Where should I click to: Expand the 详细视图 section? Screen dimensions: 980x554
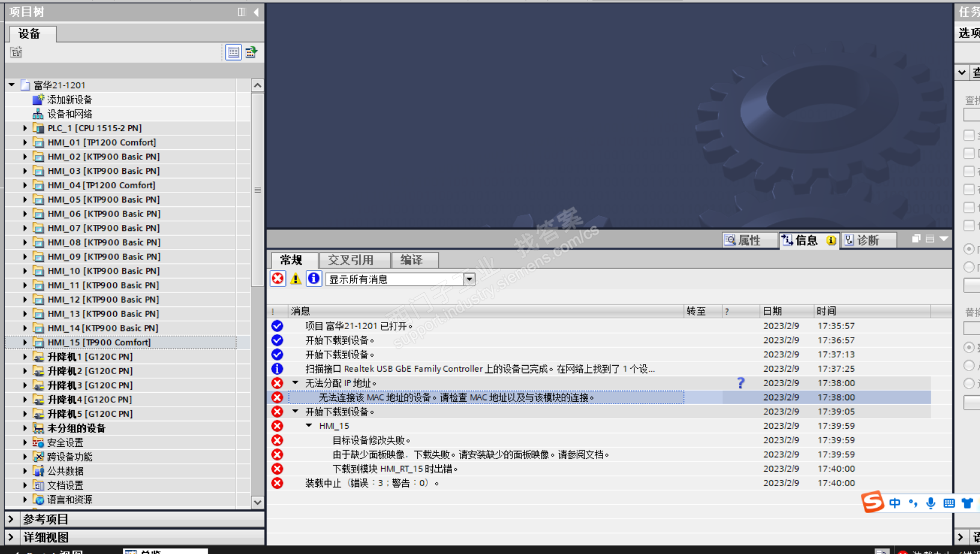pyautogui.click(x=11, y=537)
